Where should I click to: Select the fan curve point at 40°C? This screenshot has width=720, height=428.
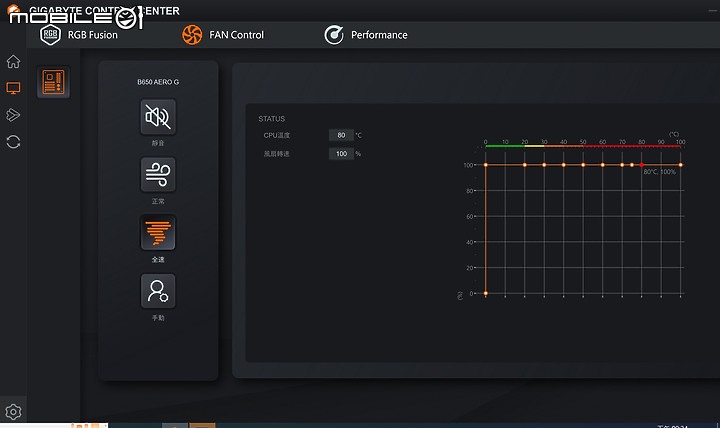click(x=563, y=164)
